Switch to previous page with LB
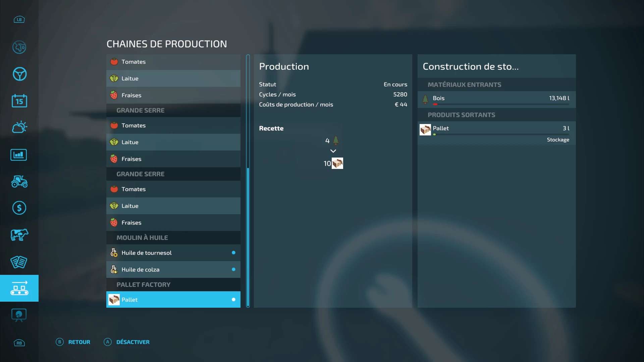The width and height of the screenshot is (644, 362). (x=19, y=19)
